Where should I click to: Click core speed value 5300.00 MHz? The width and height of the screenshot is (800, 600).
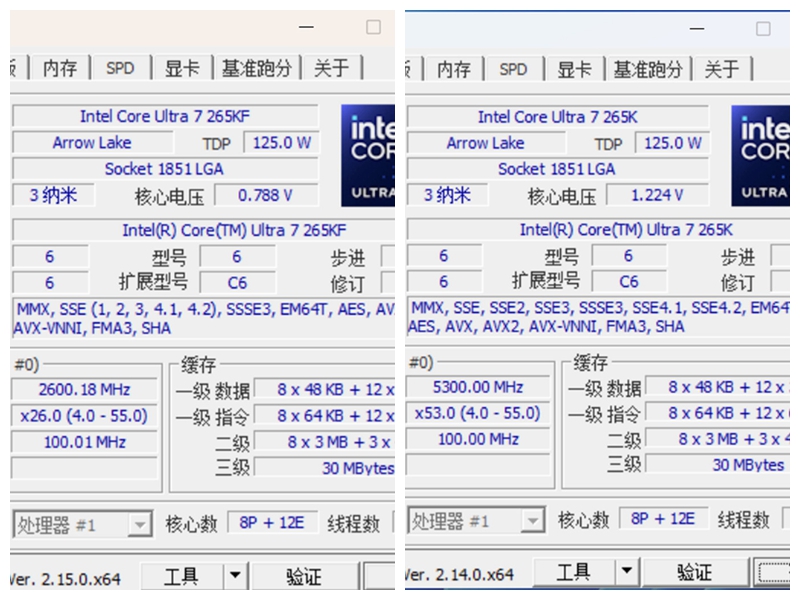478,387
